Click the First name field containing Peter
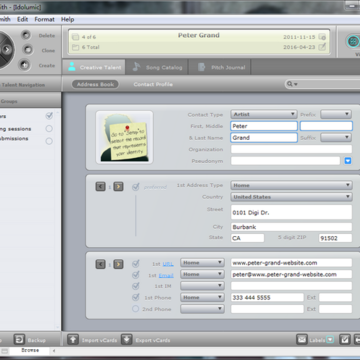This screenshot has width=360, height=360. [264, 126]
